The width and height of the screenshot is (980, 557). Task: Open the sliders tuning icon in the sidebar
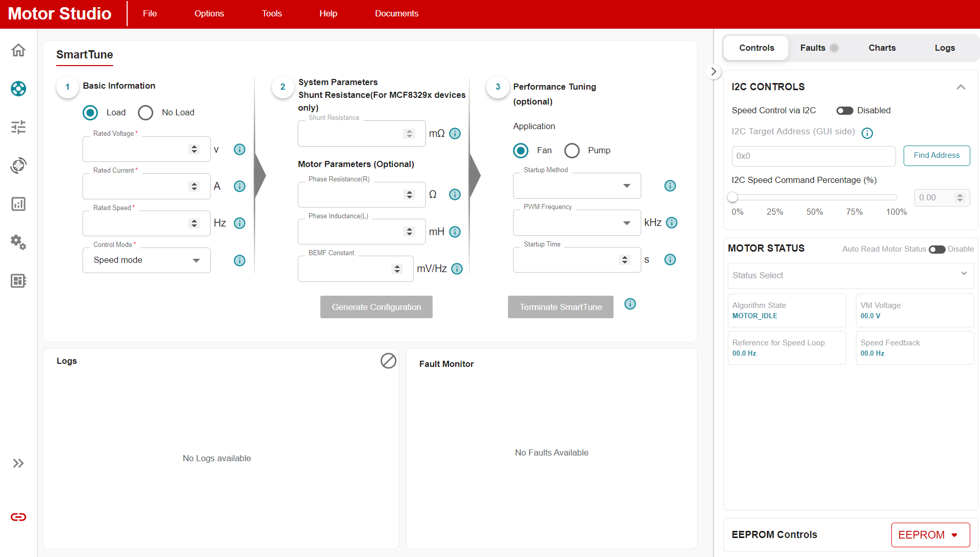18,127
